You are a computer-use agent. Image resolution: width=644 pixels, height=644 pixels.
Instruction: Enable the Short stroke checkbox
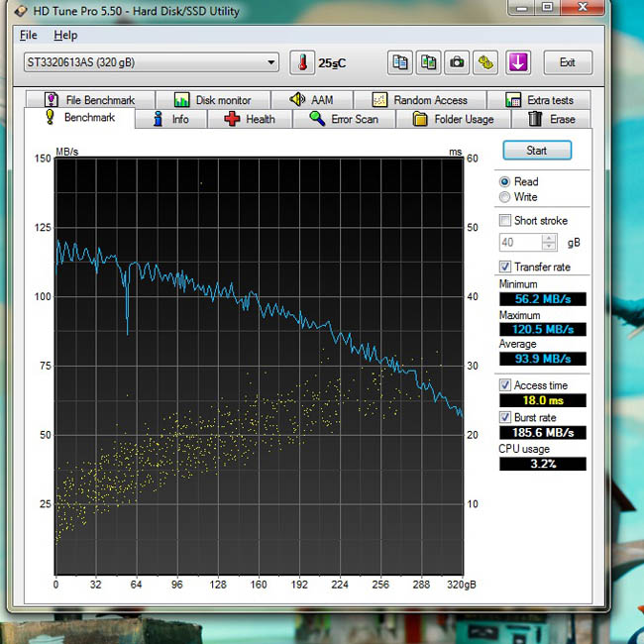pyautogui.click(x=504, y=221)
